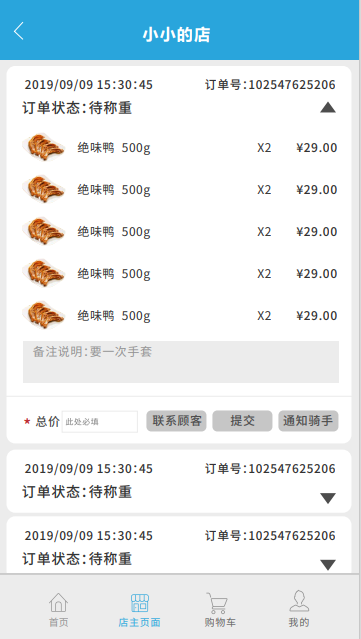Click the 备注说明 remarks box
Viewport: 361px width, 639px height.
point(181,362)
